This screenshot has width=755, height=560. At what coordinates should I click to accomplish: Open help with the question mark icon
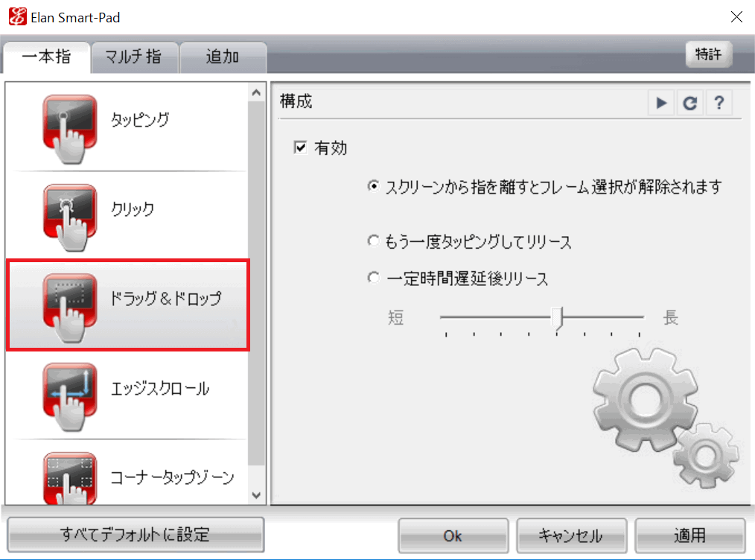719,103
